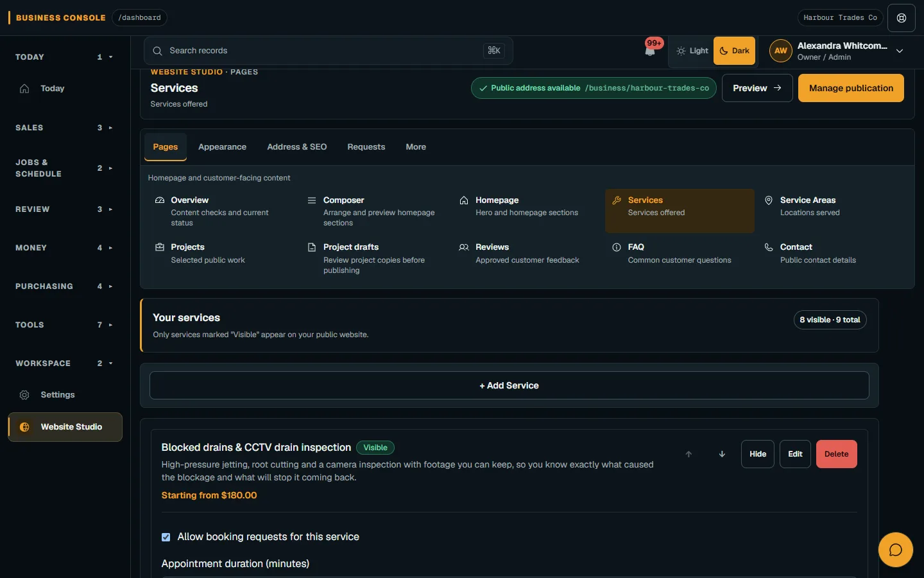Hide the Blocked drains service

pyautogui.click(x=758, y=454)
